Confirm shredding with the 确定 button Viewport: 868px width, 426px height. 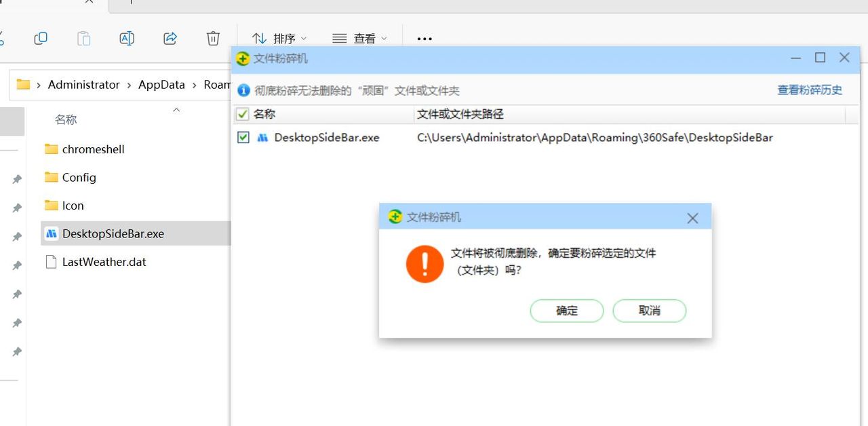click(x=567, y=311)
